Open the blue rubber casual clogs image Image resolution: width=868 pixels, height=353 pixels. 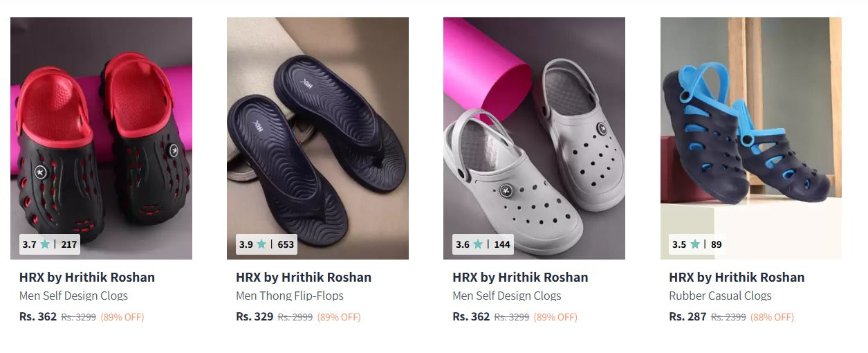coord(750,132)
